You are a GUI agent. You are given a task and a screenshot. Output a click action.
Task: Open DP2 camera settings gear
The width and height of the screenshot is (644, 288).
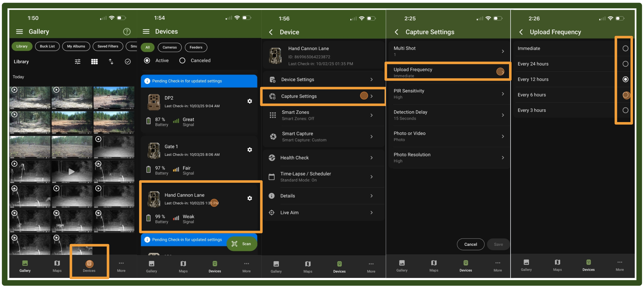tap(249, 101)
